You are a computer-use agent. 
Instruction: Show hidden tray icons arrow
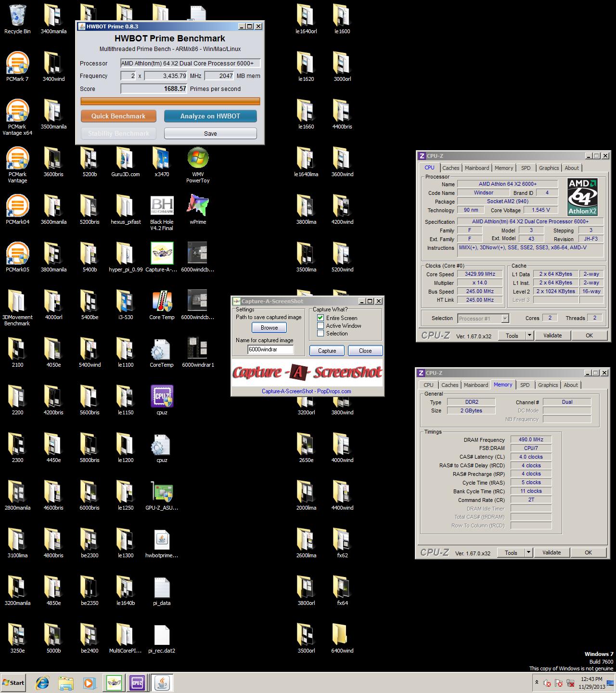(x=537, y=682)
